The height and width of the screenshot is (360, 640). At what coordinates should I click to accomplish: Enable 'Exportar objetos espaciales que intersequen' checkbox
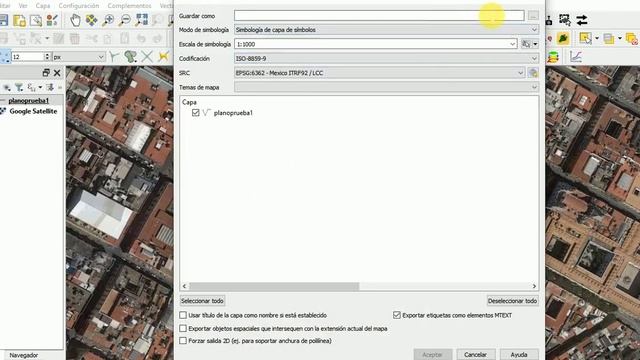click(183, 328)
